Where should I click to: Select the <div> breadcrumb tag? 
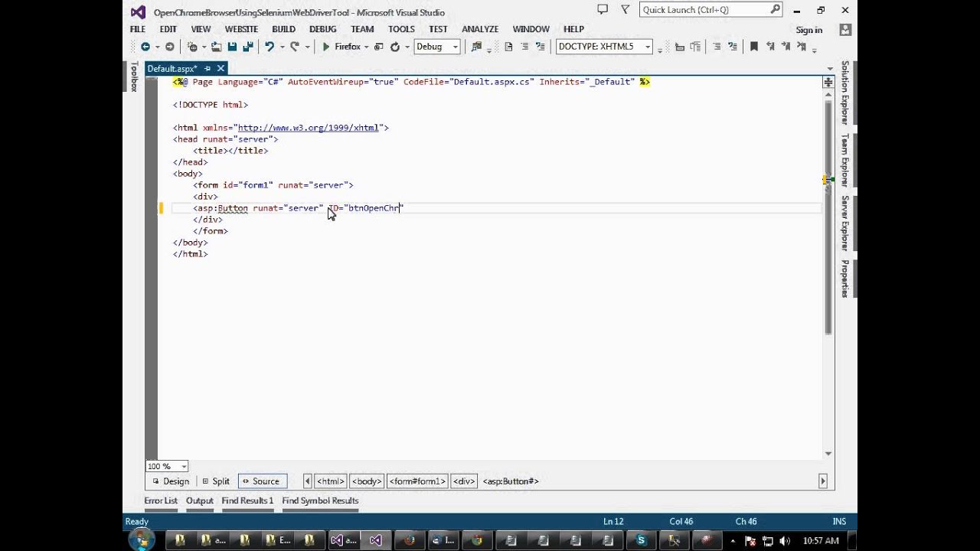464,481
